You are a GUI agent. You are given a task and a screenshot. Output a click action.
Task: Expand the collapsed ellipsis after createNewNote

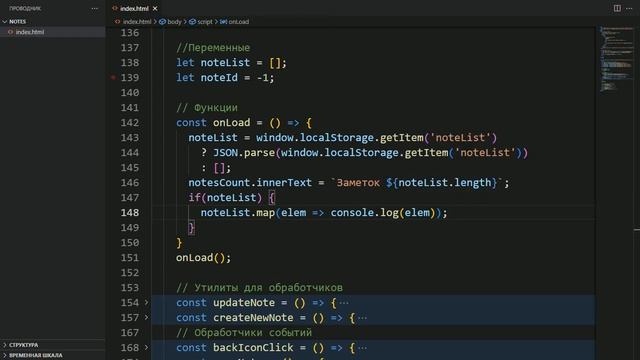[x=362, y=318]
